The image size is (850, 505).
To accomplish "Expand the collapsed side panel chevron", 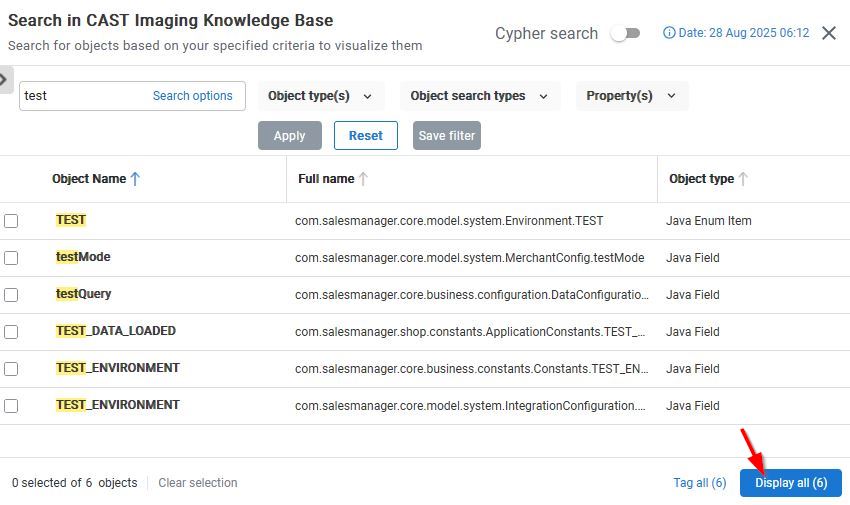I will point(5,78).
